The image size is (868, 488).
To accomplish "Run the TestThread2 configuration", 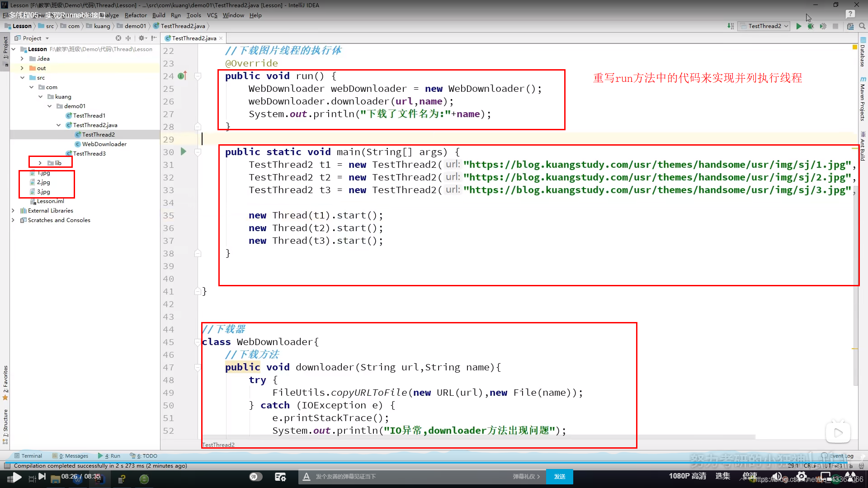I will tap(798, 26).
